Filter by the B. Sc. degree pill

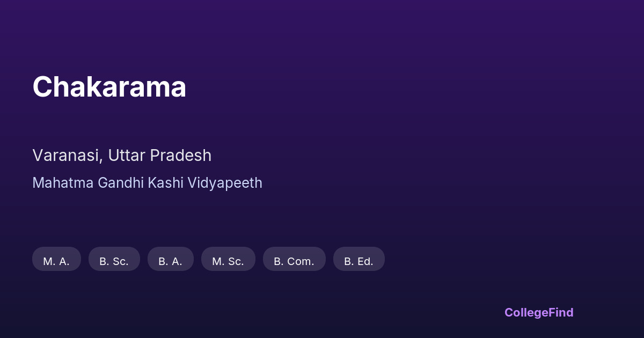[114, 261]
